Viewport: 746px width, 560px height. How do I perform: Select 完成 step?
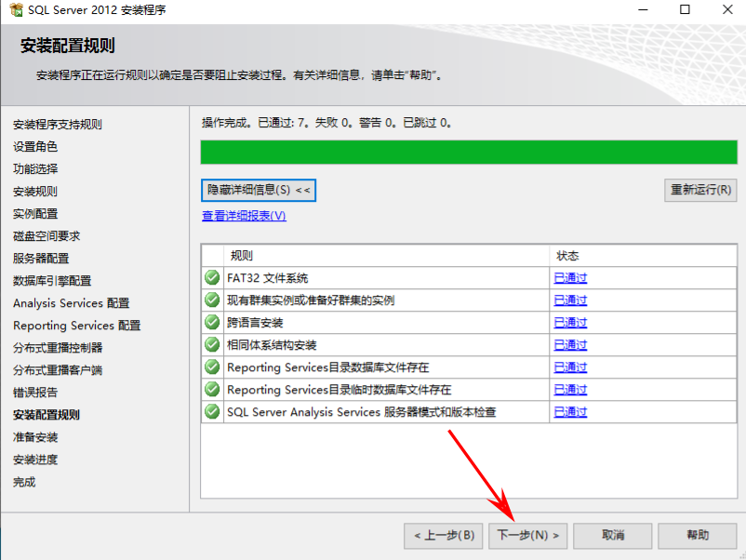click(x=24, y=482)
